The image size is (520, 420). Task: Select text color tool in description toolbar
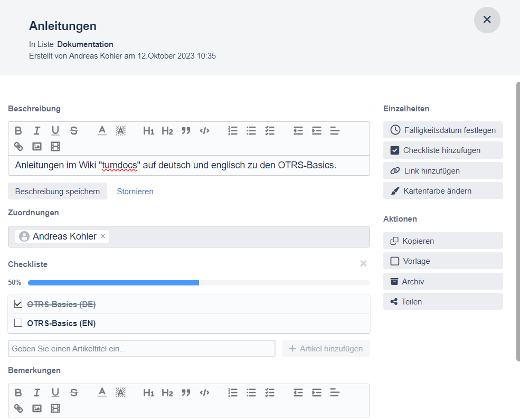coord(102,131)
